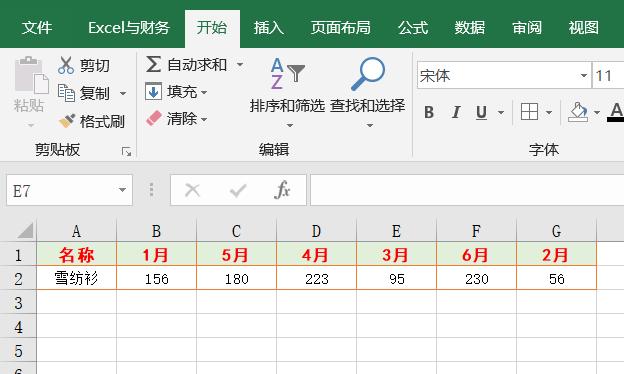Open the clipboard dialog launcher
This screenshot has height=374, width=624.
point(127,152)
